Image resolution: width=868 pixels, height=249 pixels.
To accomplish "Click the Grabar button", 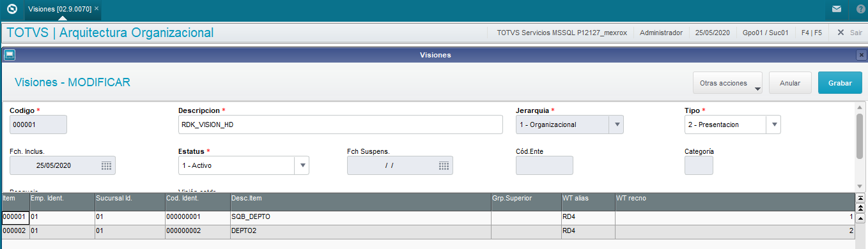I will coord(840,83).
